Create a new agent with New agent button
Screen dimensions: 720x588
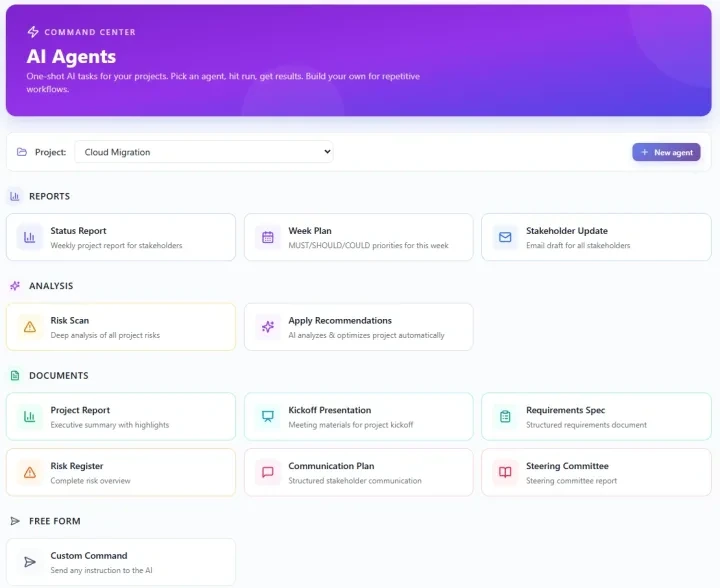coord(666,152)
